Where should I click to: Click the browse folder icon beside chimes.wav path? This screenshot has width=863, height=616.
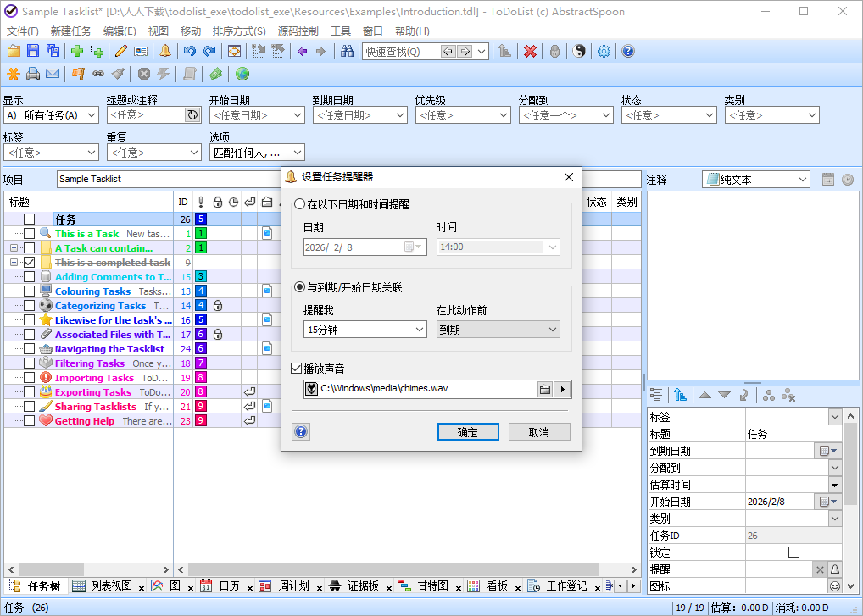pyautogui.click(x=545, y=389)
